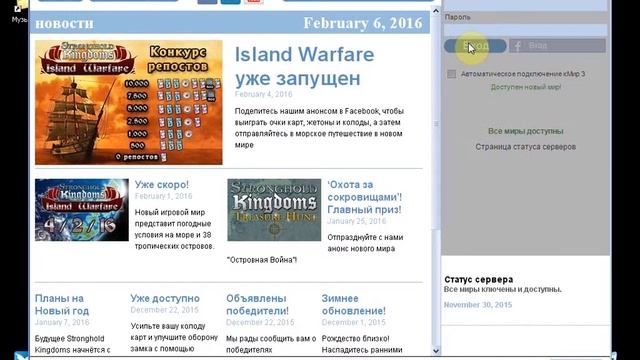Click the January 25, 2016 article date
The height and width of the screenshot is (360, 640).
356,221
